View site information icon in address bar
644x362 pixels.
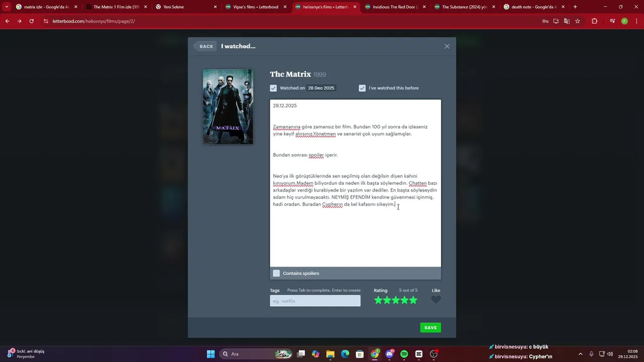coord(46,21)
